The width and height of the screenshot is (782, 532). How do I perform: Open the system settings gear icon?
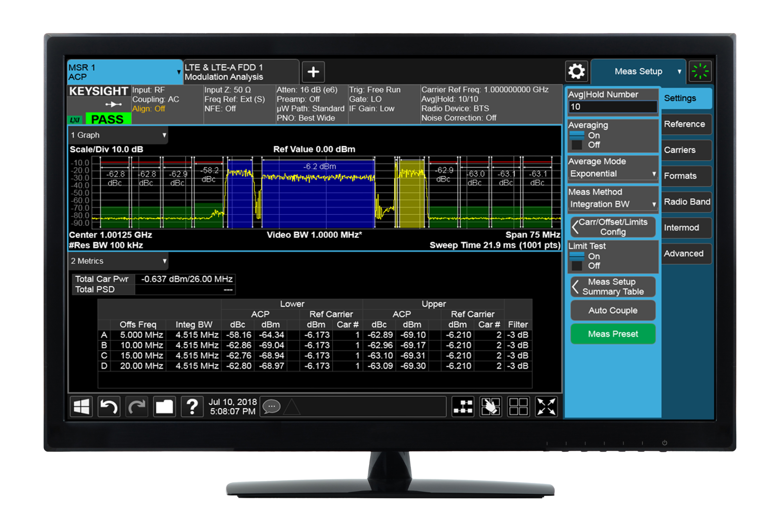point(576,71)
